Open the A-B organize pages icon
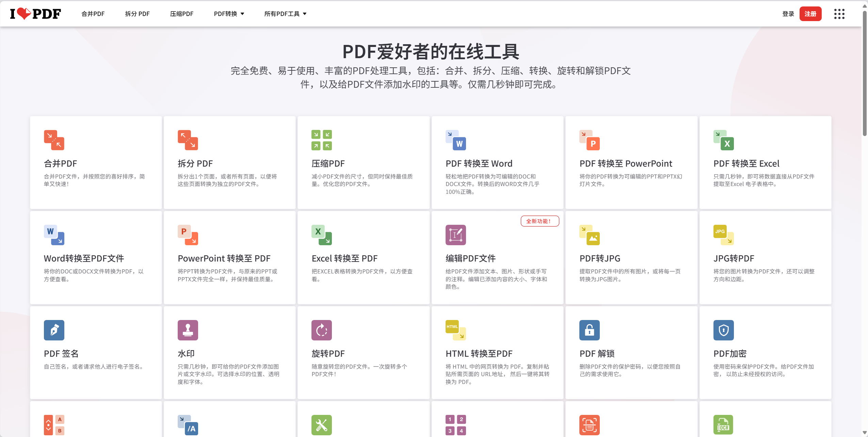Viewport: 868px width, 437px height. [54, 425]
